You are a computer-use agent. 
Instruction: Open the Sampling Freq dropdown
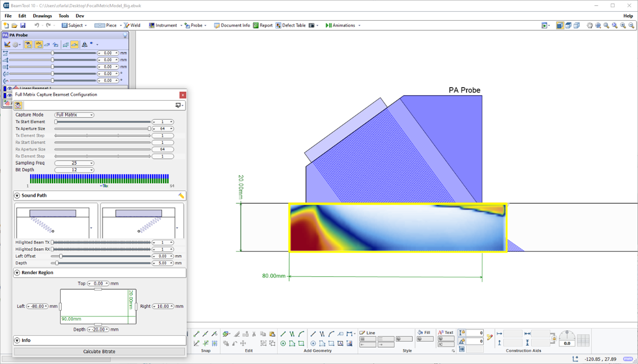point(74,163)
